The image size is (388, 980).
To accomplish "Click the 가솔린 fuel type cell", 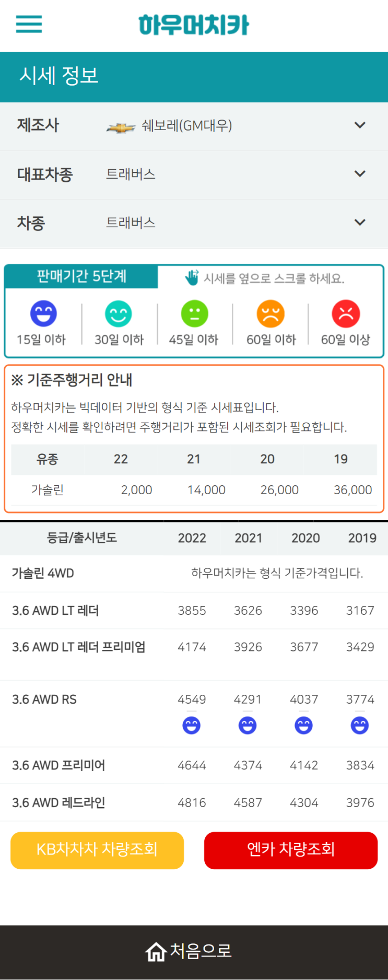I will click(48, 490).
